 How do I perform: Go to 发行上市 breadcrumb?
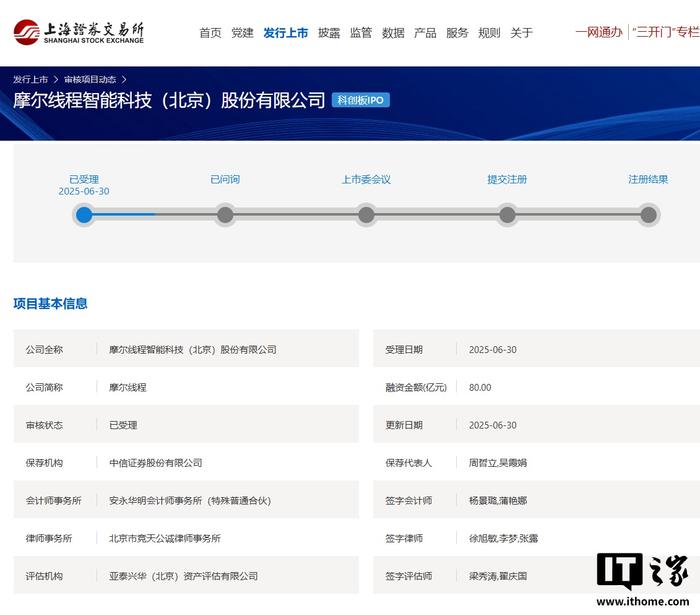(x=30, y=79)
